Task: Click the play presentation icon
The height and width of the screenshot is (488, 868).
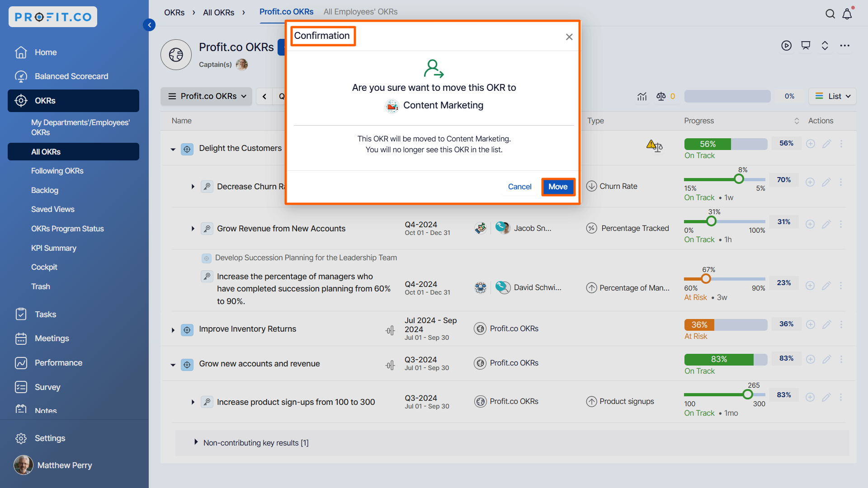Action: (x=786, y=46)
